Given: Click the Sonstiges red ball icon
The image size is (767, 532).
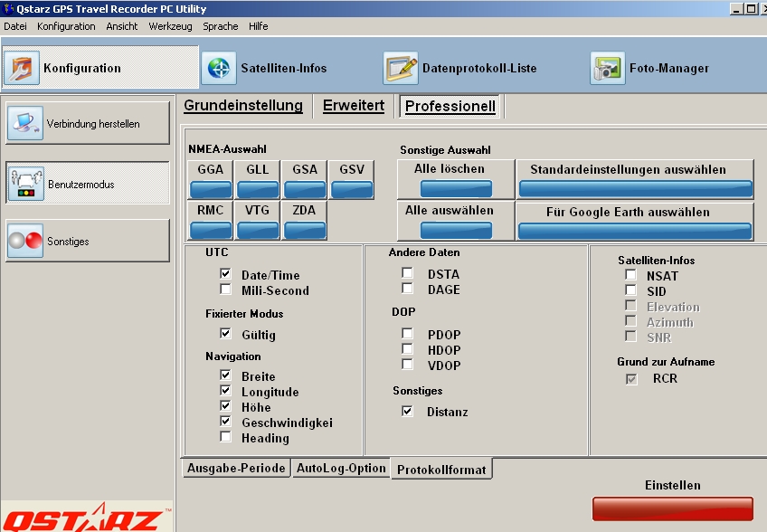Looking at the screenshot, I should (25, 242).
